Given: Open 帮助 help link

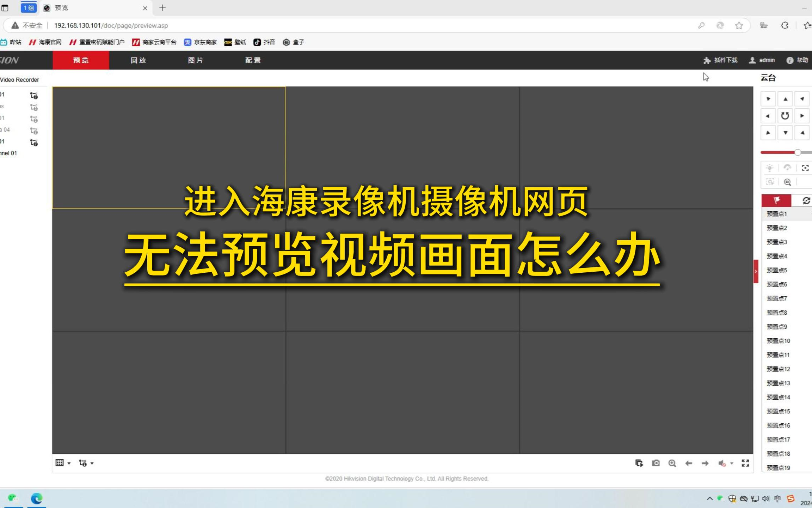Looking at the screenshot, I should click(797, 60).
